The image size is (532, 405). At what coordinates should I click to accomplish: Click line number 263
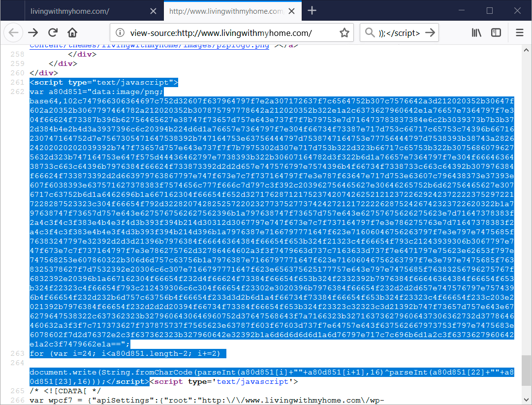pyautogui.click(x=17, y=354)
